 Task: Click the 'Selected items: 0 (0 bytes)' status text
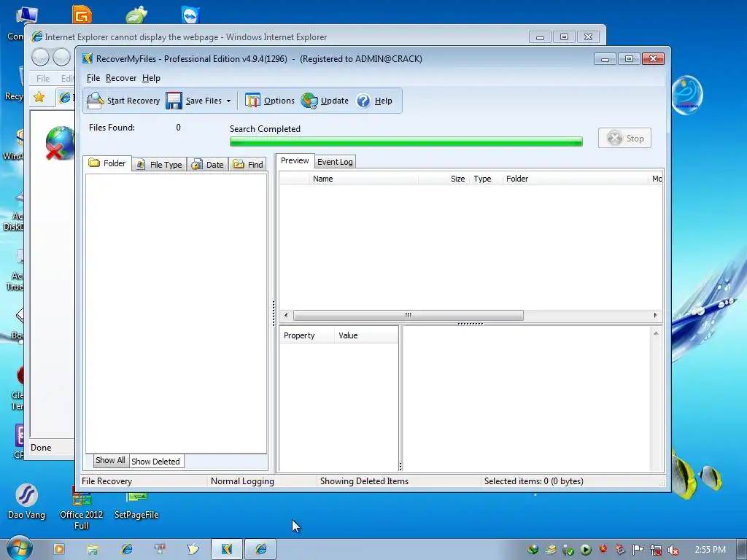[533, 481]
